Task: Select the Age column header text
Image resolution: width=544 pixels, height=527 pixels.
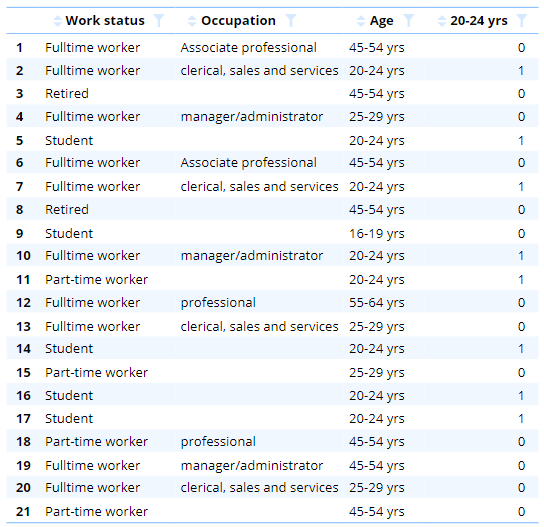Action: click(x=382, y=21)
